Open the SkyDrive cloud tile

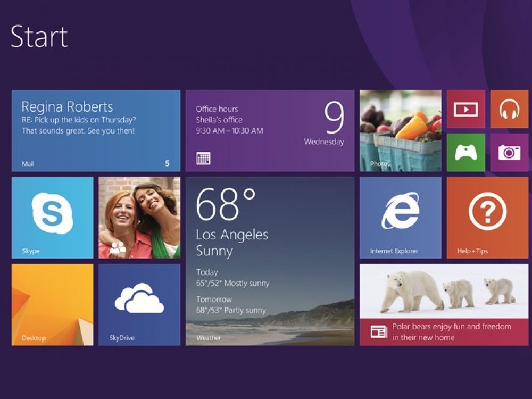click(x=139, y=305)
